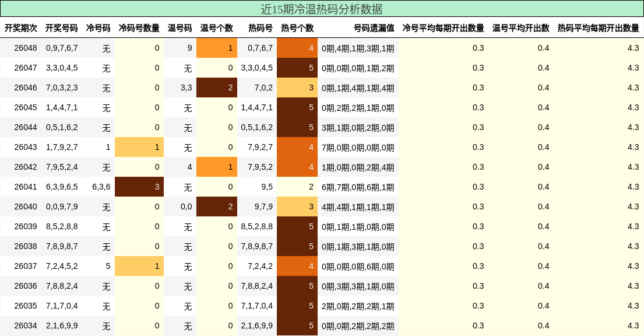Viewport: 644px width, 336px height.
Task: Select the hot number cell 9,5 in row 26041
Action: coord(256,187)
